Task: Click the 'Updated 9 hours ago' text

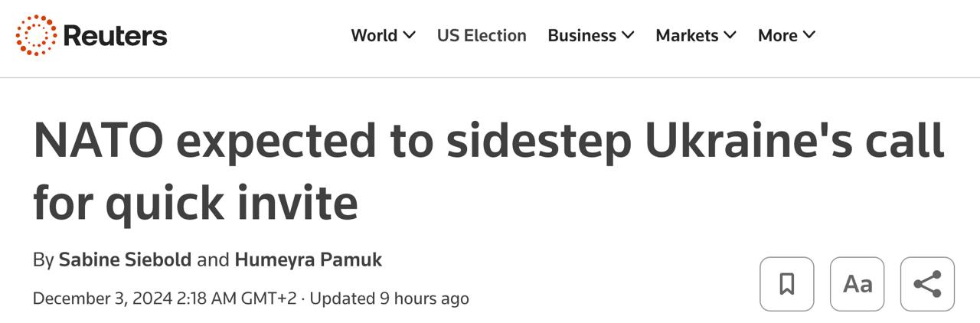Action: (389, 298)
